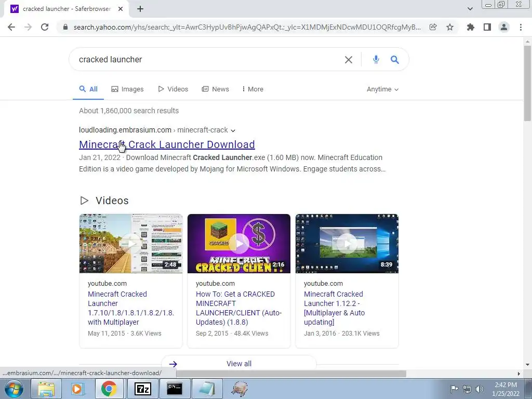Open How To Get a CRACKED MINECRAFT link
Screen dimensions: 532x399
click(x=239, y=308)
